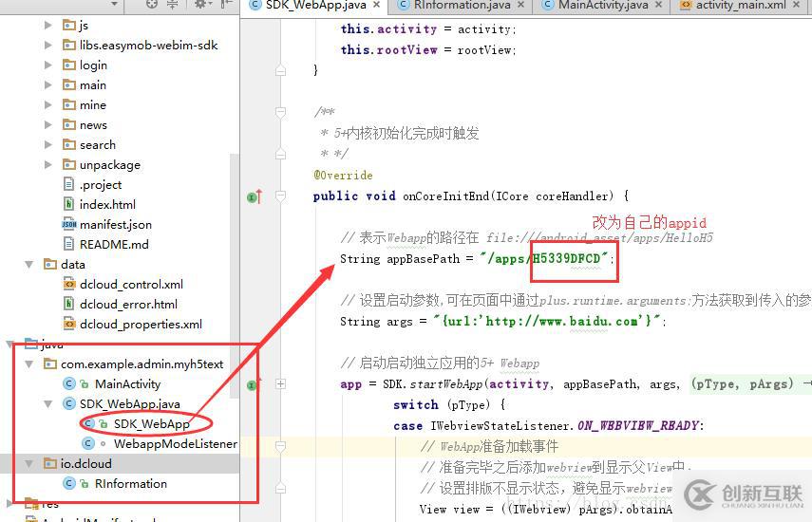Image resolution: width=812 pixels, height=522 pixels.
Task: Select libs.easymob-webim-sdk in the tree
Action: [148, 45]
